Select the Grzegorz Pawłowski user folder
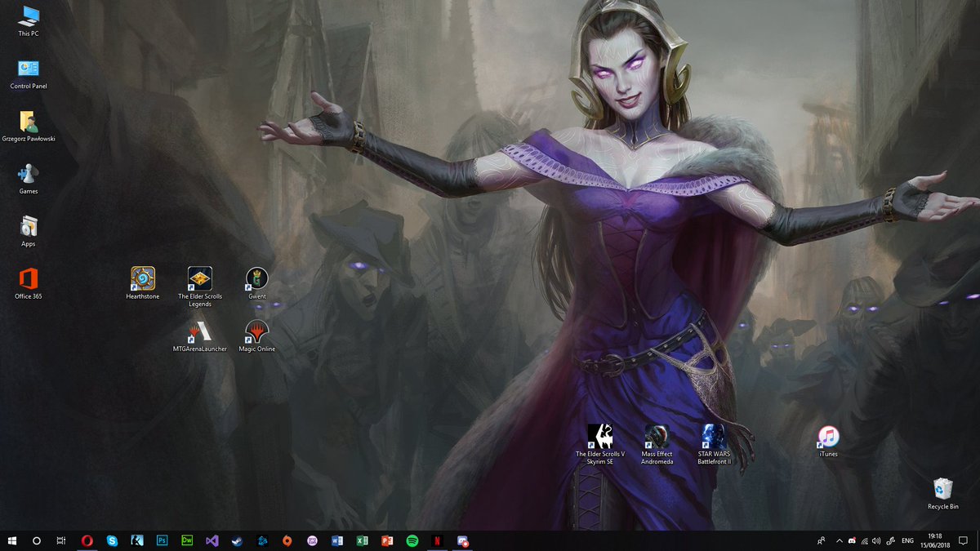This screenshot has height=551, width=980. [x=29, y=126]
